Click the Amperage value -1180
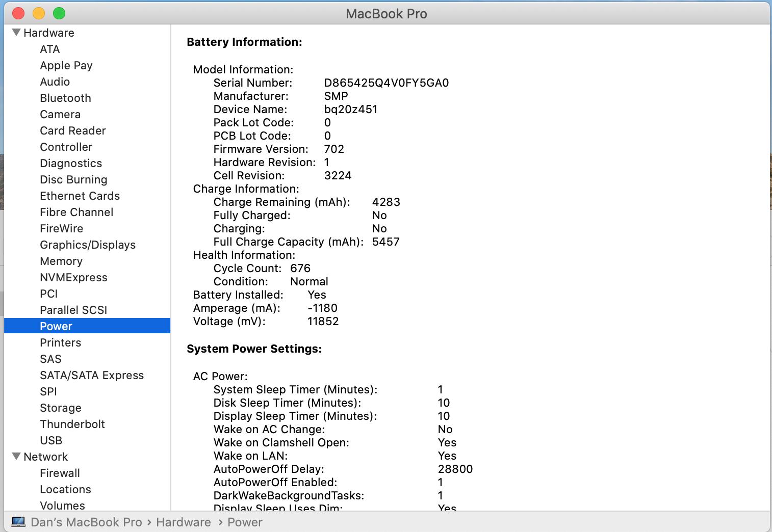The image size is (772, 532). 322,308
